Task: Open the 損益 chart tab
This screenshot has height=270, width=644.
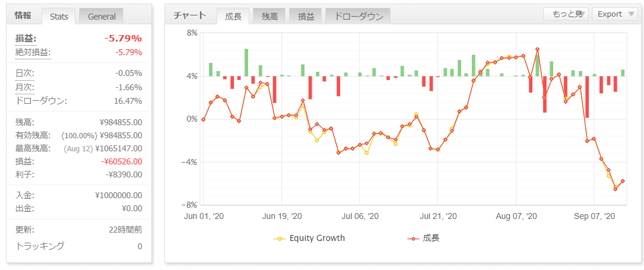Action: (306, 17)
